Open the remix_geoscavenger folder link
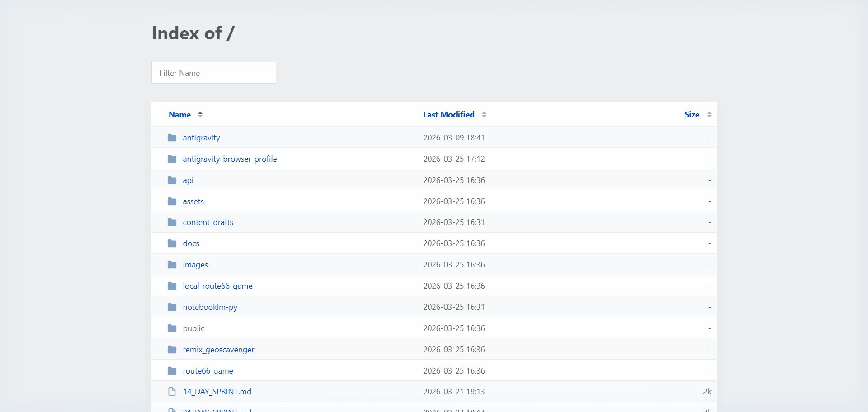 click(218, 350)
